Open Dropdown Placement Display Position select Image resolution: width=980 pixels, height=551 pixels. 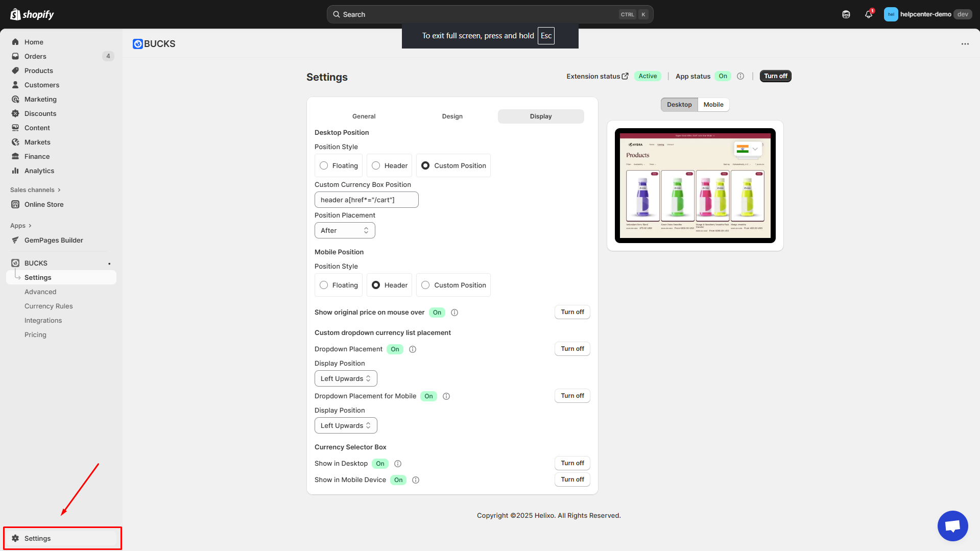[346, 378]
